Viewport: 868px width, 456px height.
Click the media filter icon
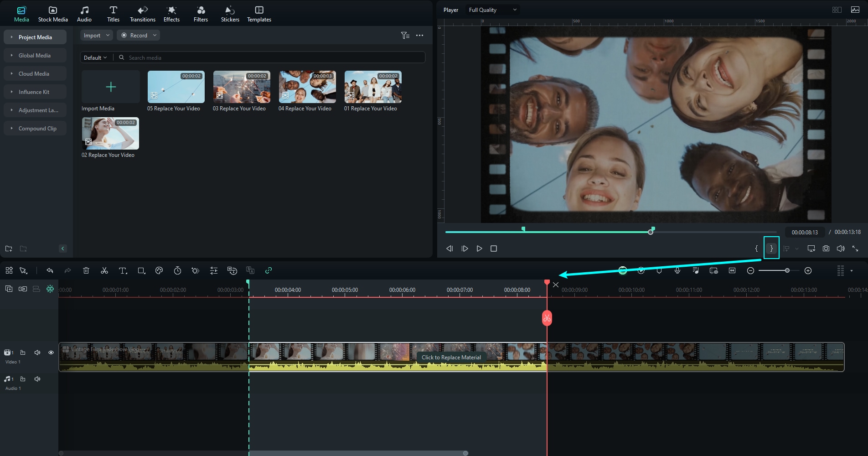click(405, 35)
